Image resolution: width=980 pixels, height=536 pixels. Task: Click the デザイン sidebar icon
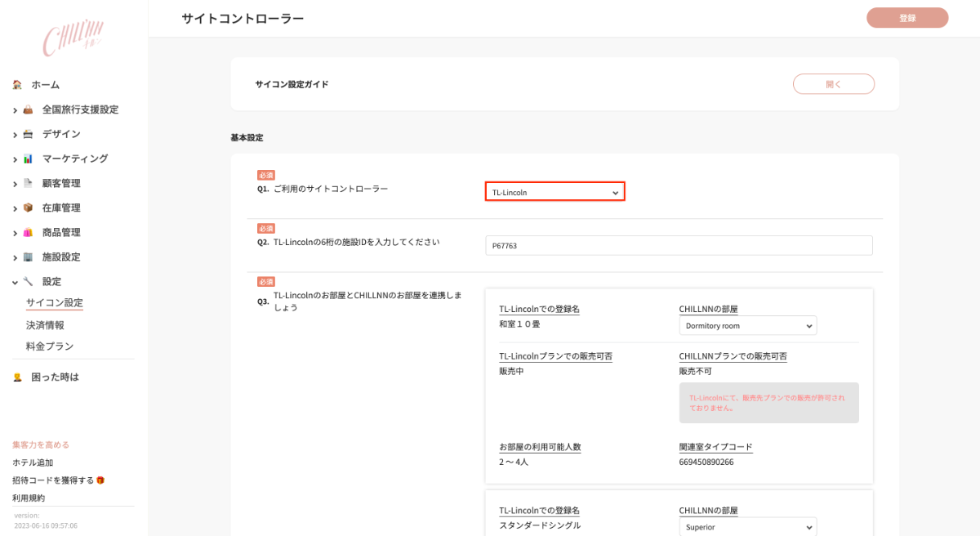28,134
